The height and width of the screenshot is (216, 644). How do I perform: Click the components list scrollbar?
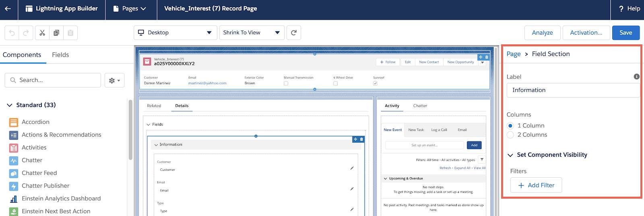point(130,130)
